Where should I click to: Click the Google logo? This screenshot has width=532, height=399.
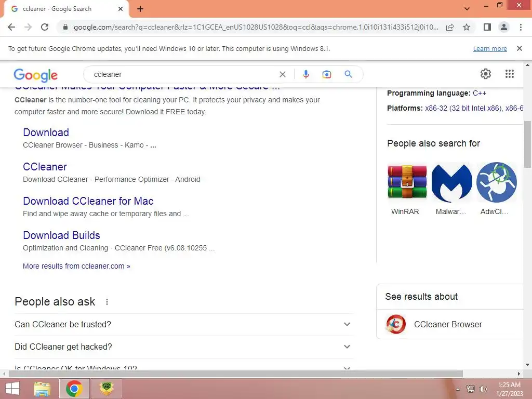[36, 75]
